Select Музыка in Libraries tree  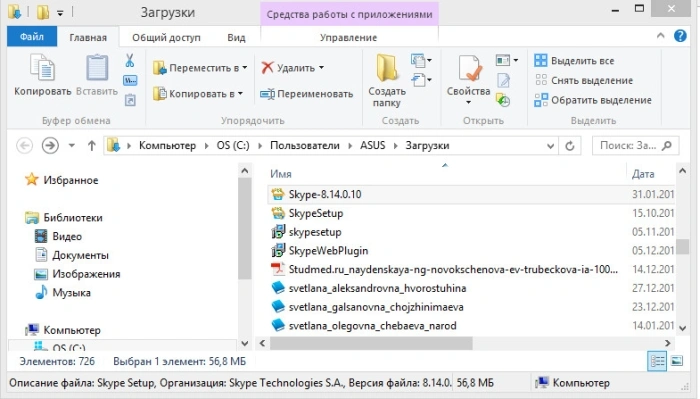63,293
